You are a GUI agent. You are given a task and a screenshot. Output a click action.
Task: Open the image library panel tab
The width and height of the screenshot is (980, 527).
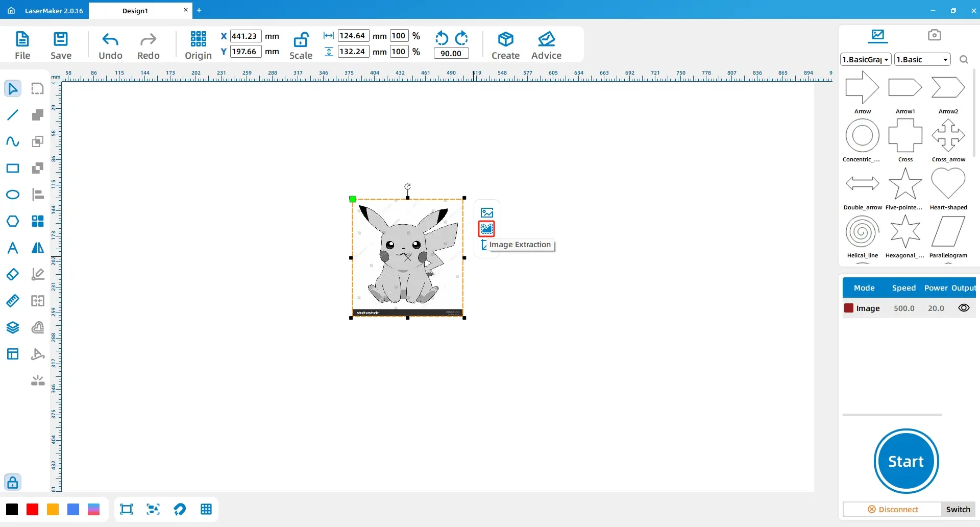(x=878, y=35)
